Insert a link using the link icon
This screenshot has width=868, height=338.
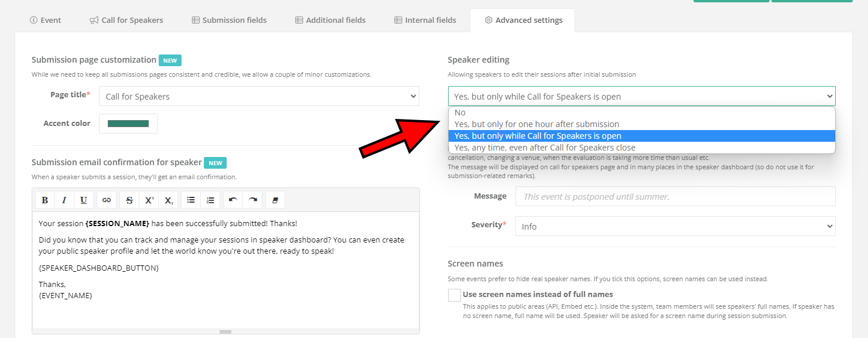(x=107, y=200)
